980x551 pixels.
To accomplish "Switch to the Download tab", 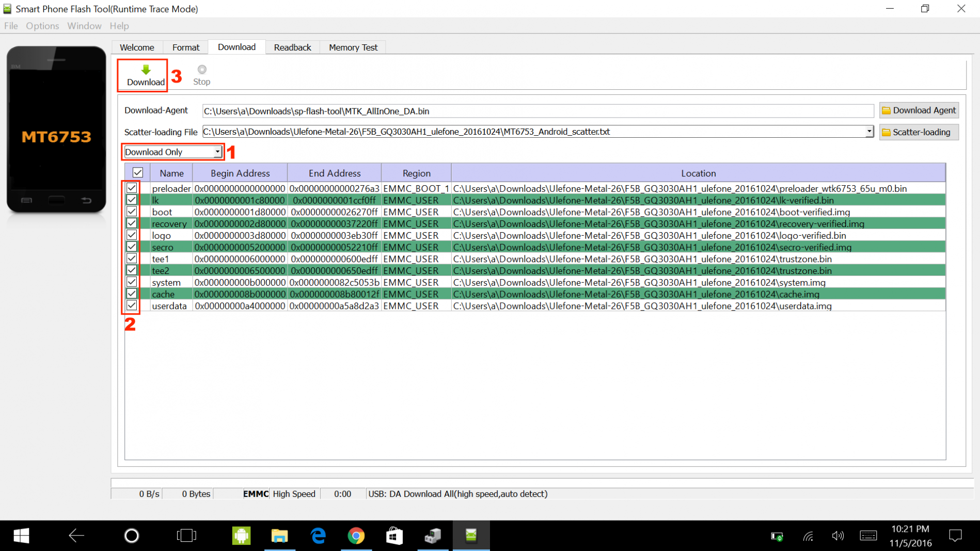I will tap(236, 47).
